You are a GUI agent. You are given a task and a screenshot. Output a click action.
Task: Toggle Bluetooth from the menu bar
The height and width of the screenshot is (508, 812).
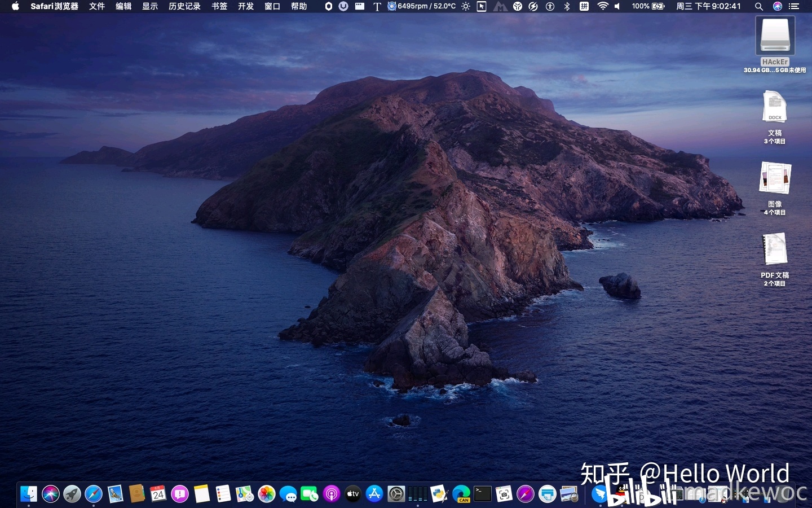pos(567,6)
